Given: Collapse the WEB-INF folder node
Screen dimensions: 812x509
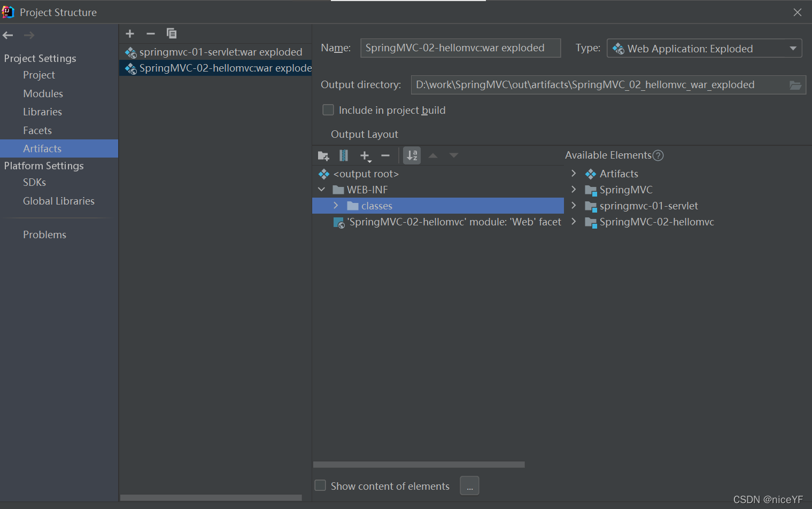Looking at the screenshot, I should point(321,190).
